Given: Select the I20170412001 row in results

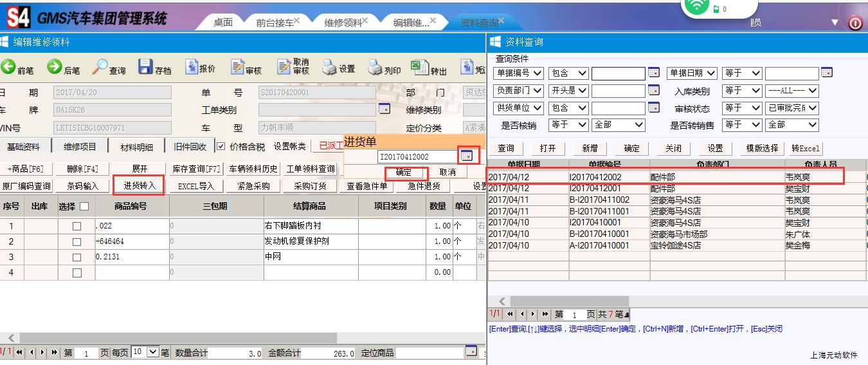Looking at the screenshot, I should tap(590, 189).
